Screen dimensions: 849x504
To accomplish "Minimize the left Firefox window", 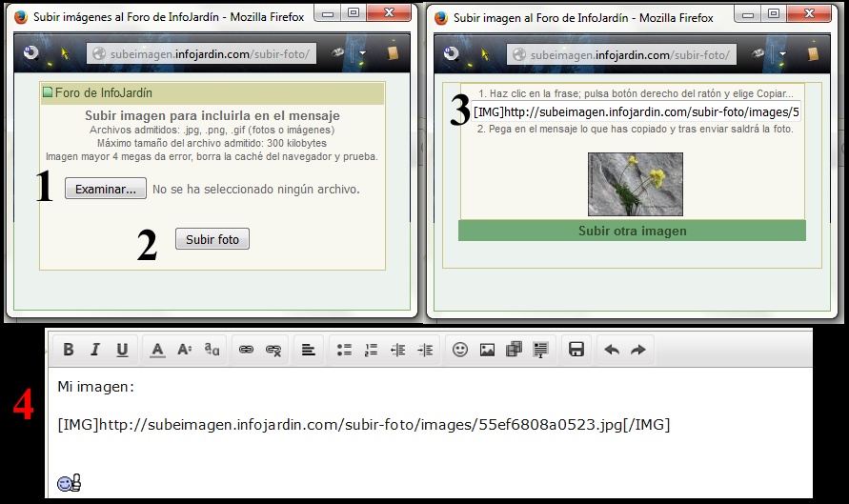I will point(328,13).
